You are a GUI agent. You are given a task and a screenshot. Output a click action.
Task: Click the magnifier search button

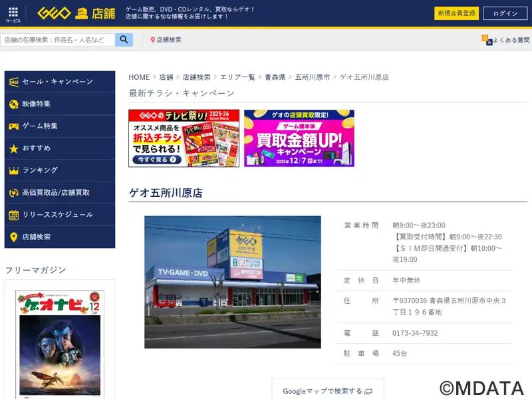(124, 40)
